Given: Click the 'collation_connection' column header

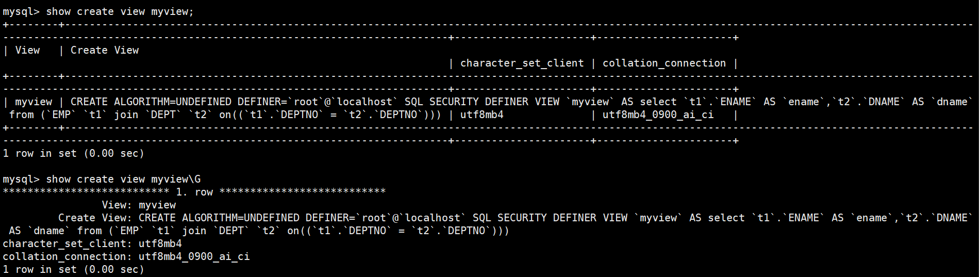Looking at the screenshot, I should pos(664,63).
